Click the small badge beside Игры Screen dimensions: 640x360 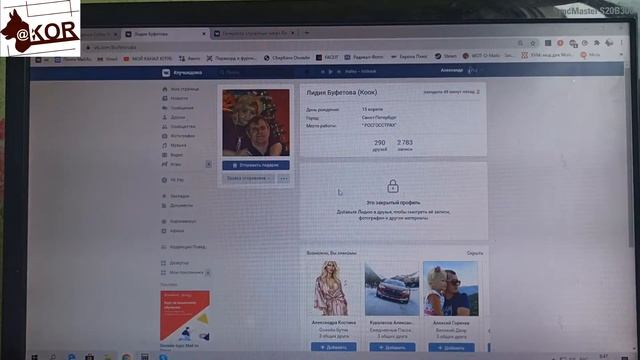click(208, 164)
